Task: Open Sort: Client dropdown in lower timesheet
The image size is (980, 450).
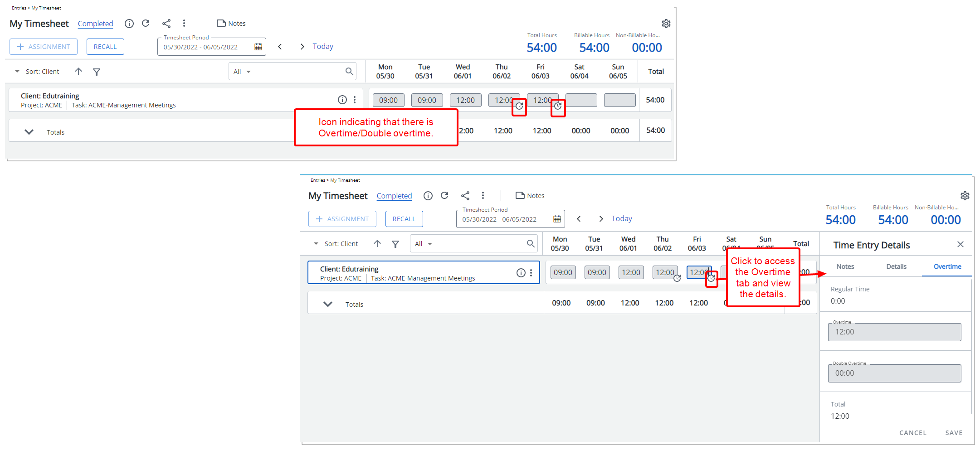Action: click(336, 244)
